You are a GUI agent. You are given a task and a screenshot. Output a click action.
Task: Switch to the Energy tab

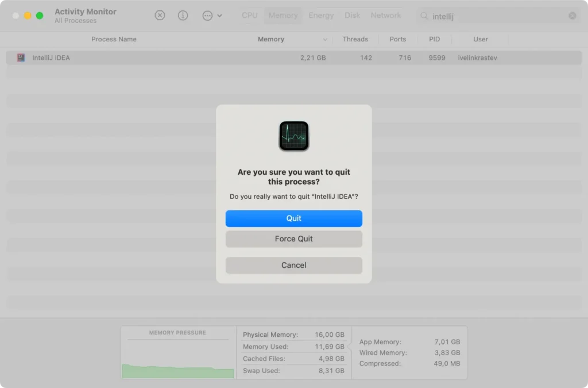coord(321,16)
